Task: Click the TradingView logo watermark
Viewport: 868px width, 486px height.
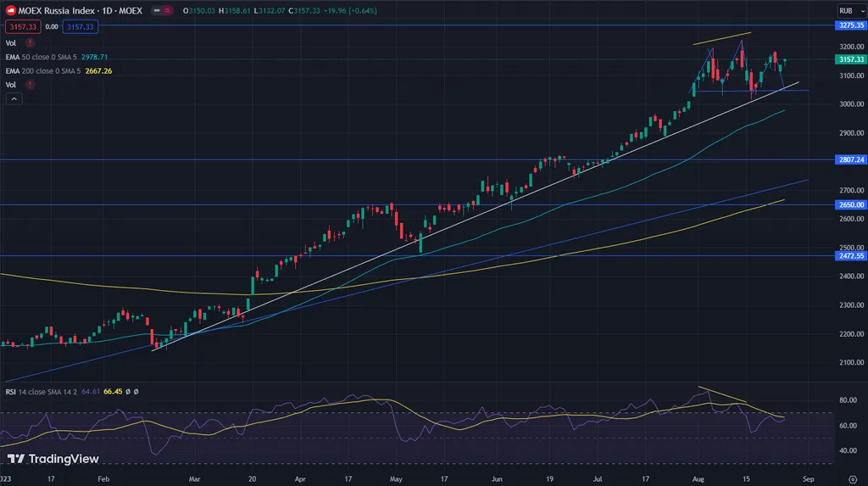Action: tap(53, 459)
